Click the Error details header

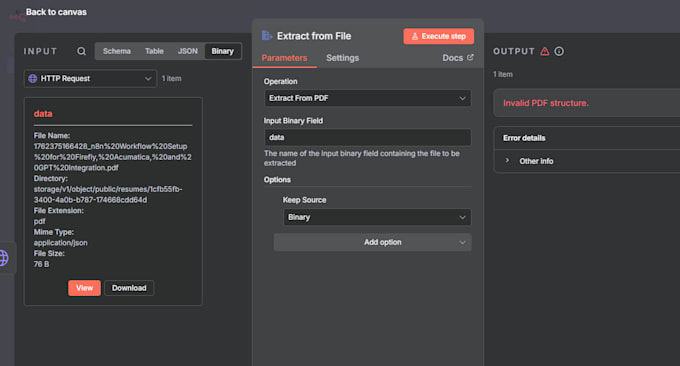pyautogui.click(x=524, y=138)
